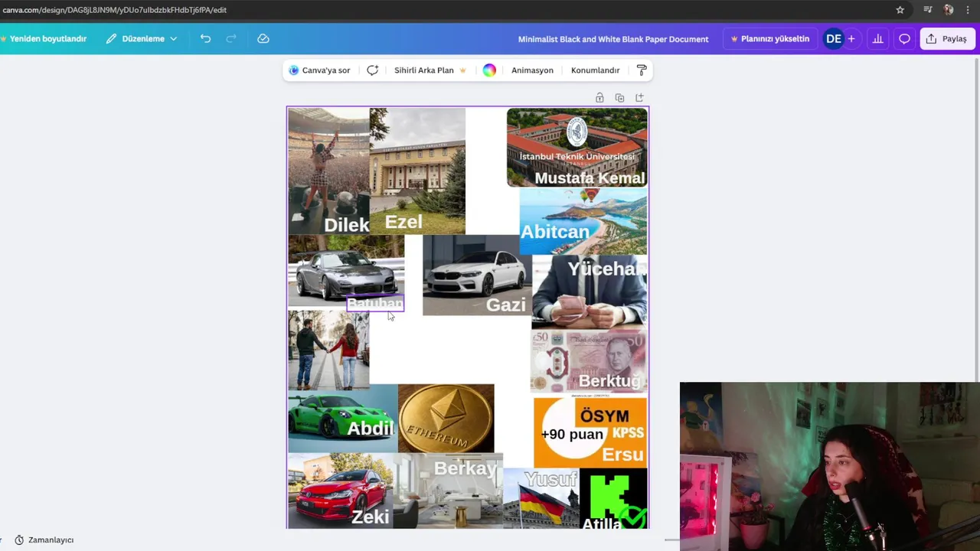
Task: Select the Abitcan text on beach photo
Action: pos(555,232)
